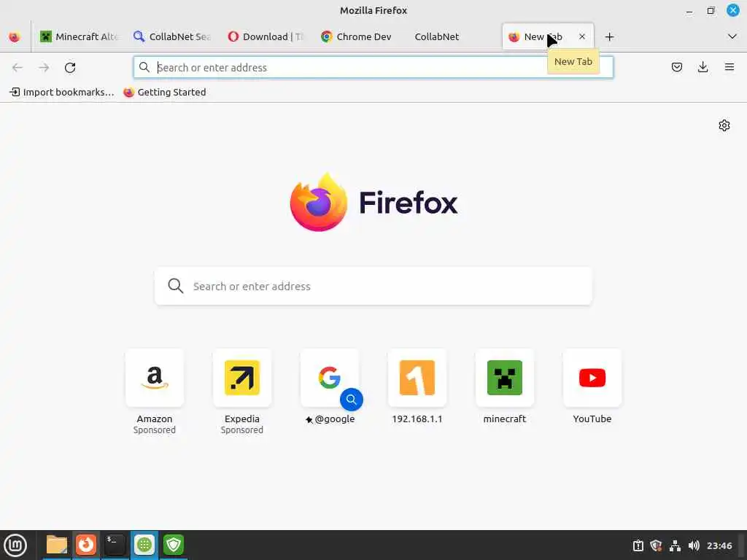Viewport: 747px width, 560px height.
Task: Click the magnifier icon in address bar
Action: tap(144, 68)
